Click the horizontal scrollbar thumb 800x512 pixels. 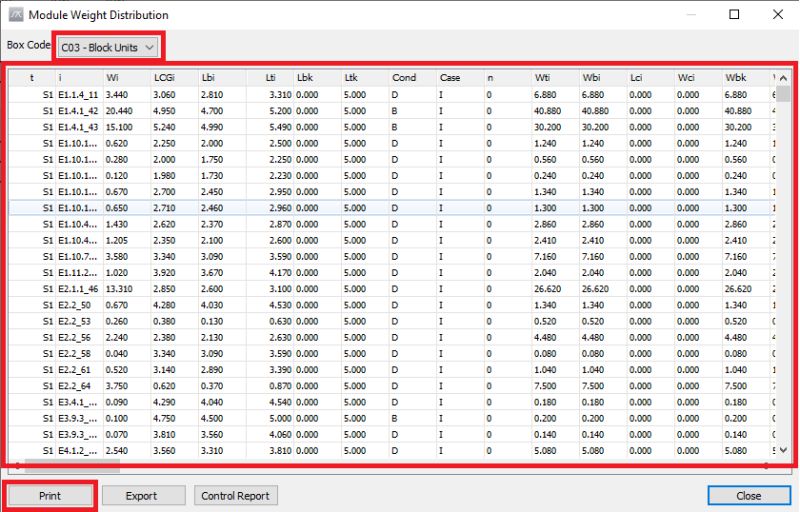(x=72, y=465)
